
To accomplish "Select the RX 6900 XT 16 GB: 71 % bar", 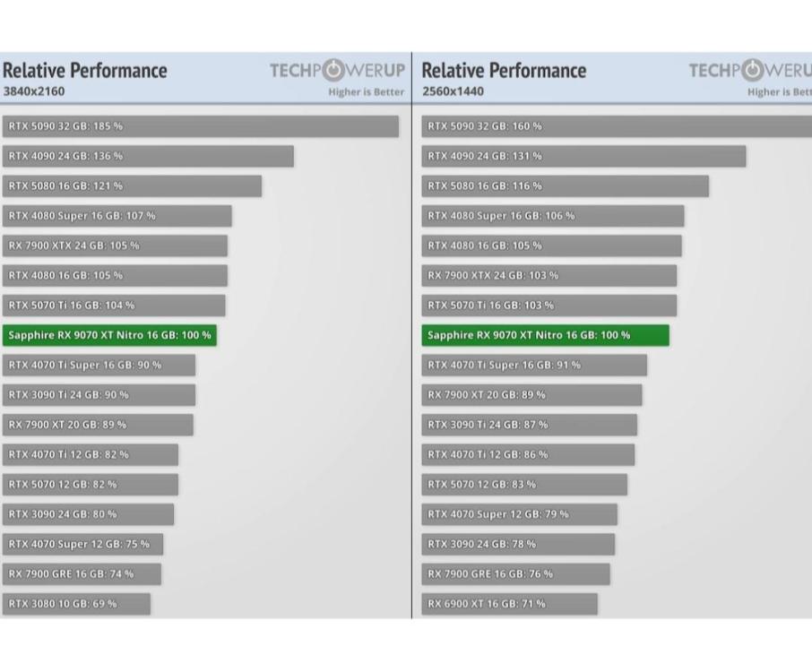I will 509,604.
